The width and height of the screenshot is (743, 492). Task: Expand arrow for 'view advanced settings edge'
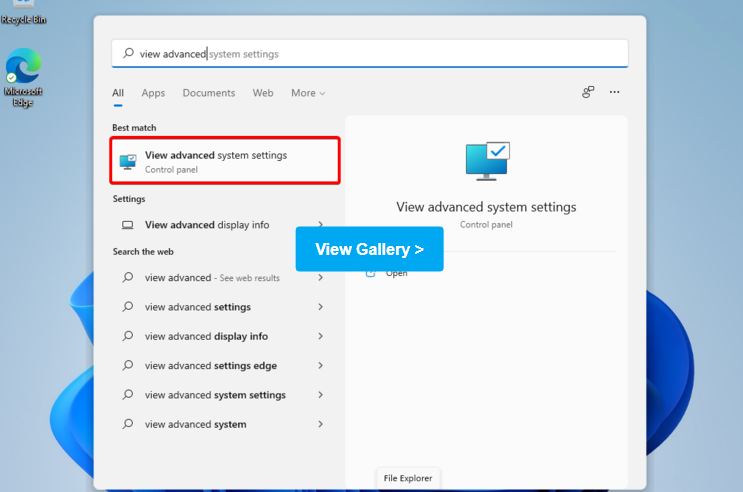pyautogui.click(x=321, y=365)
